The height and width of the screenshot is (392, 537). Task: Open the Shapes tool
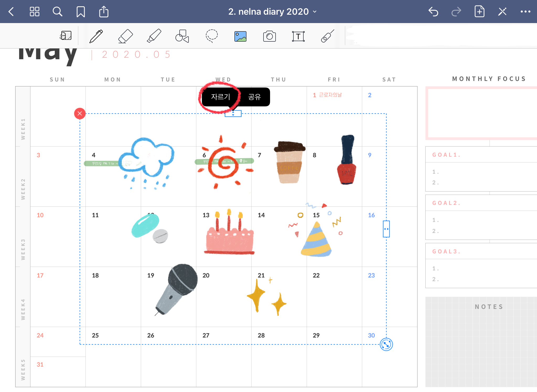coord(182,36)
